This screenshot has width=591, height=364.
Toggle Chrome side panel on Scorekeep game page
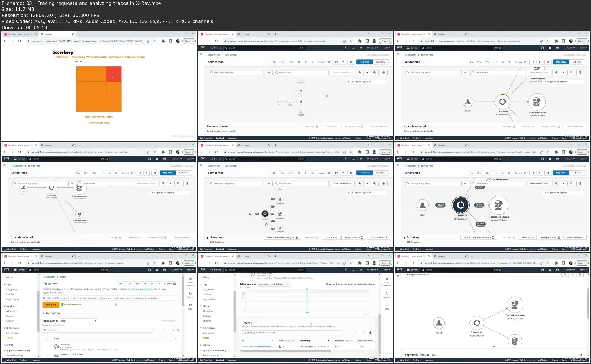pos(171,41)
